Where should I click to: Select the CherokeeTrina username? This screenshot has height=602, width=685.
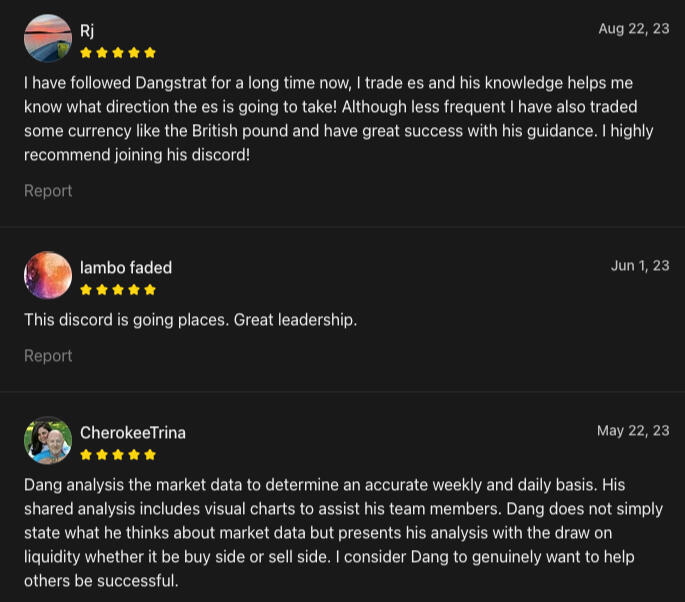coord(133,432)
